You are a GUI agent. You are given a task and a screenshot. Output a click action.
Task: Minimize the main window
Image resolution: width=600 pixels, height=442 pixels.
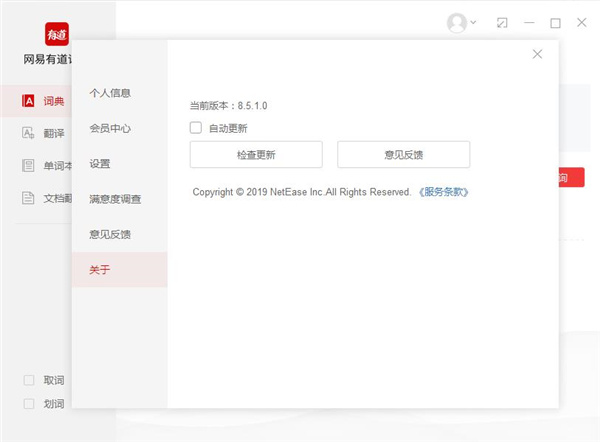click(529, 23)
